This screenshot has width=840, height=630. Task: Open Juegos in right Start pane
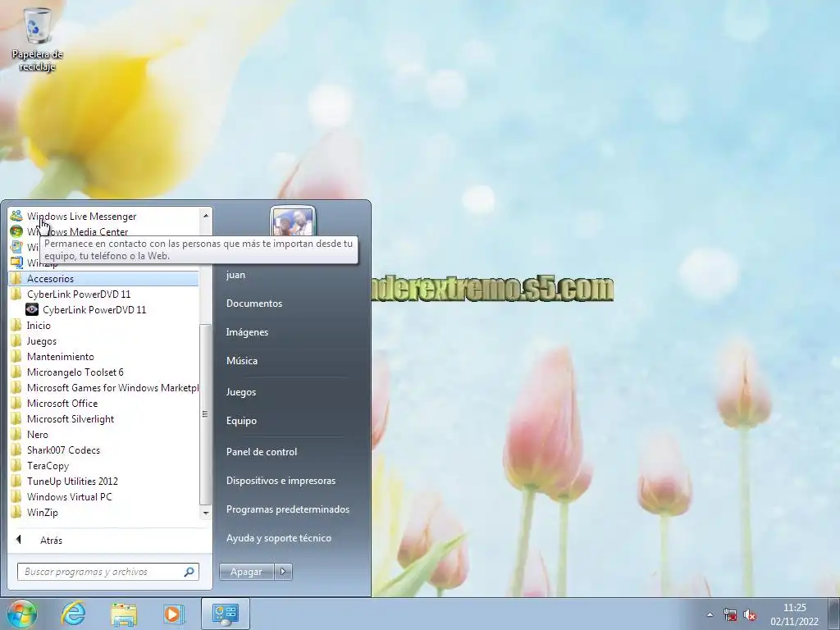click(x=241, y=392)
